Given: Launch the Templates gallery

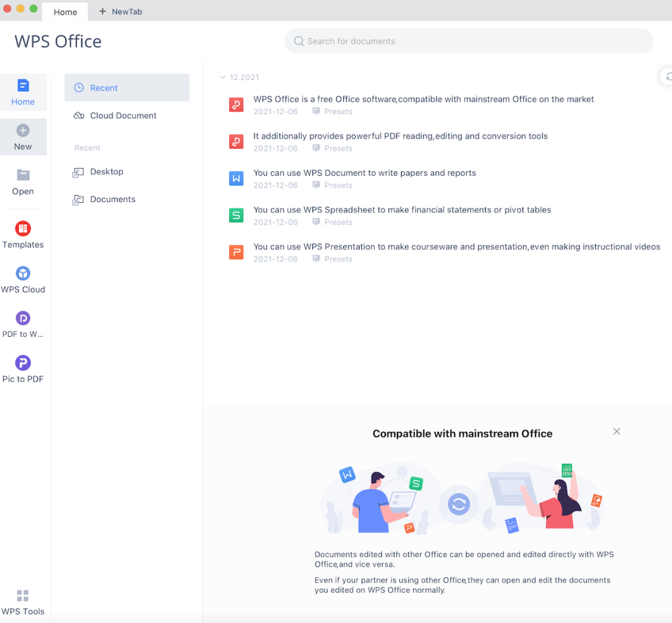Looking at the screenshot, I should click(x=23, y=234).
